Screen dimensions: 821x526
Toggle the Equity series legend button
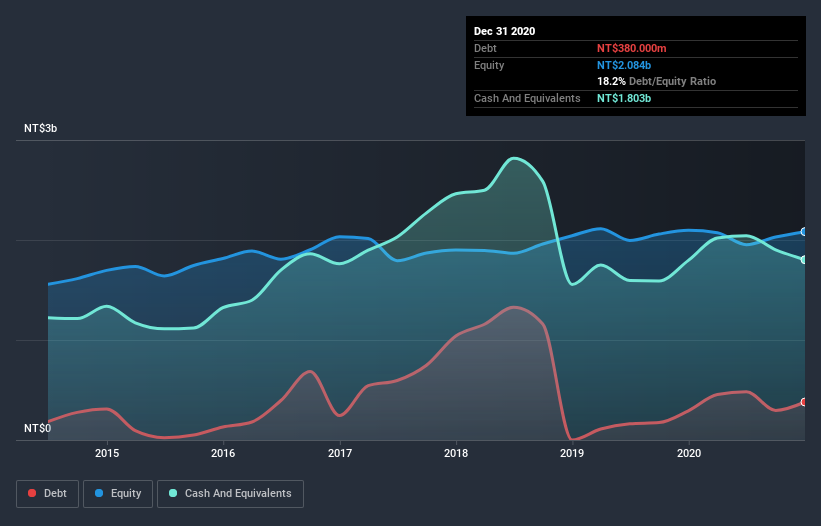[x=118, y=494]
